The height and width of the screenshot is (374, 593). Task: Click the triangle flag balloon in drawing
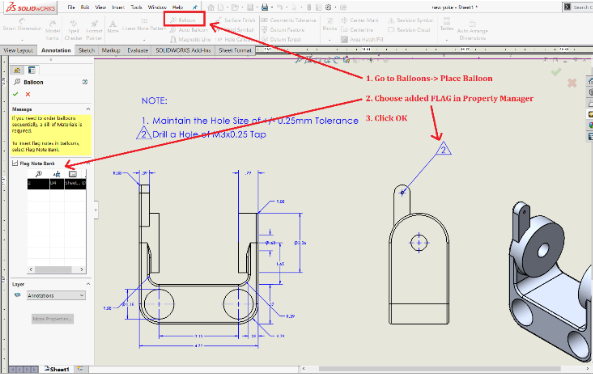[443, 149]
